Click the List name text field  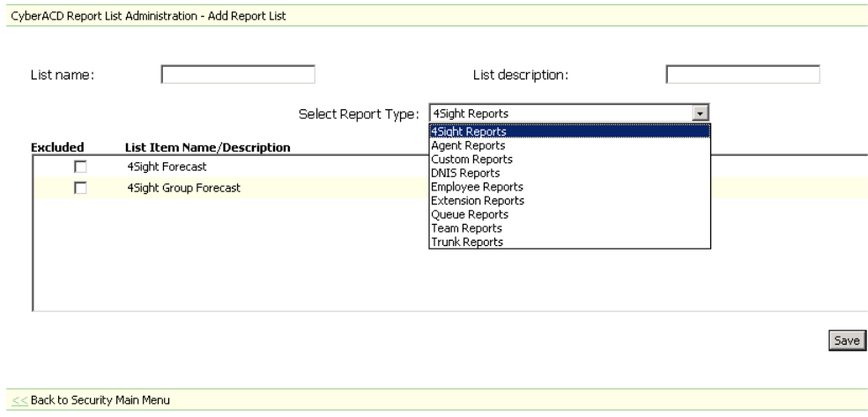[238, 75]
